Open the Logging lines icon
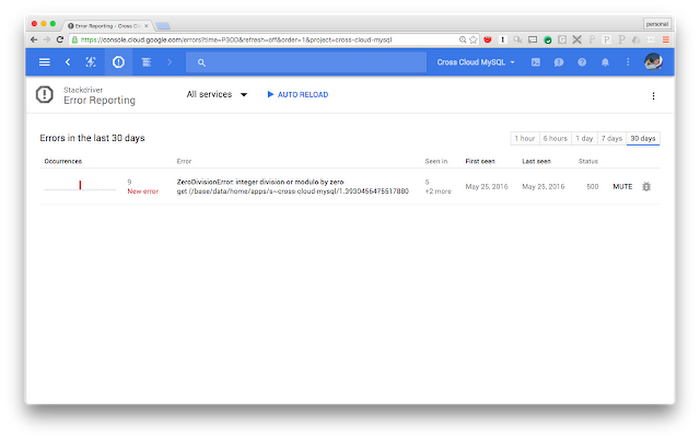 point(146,62)
